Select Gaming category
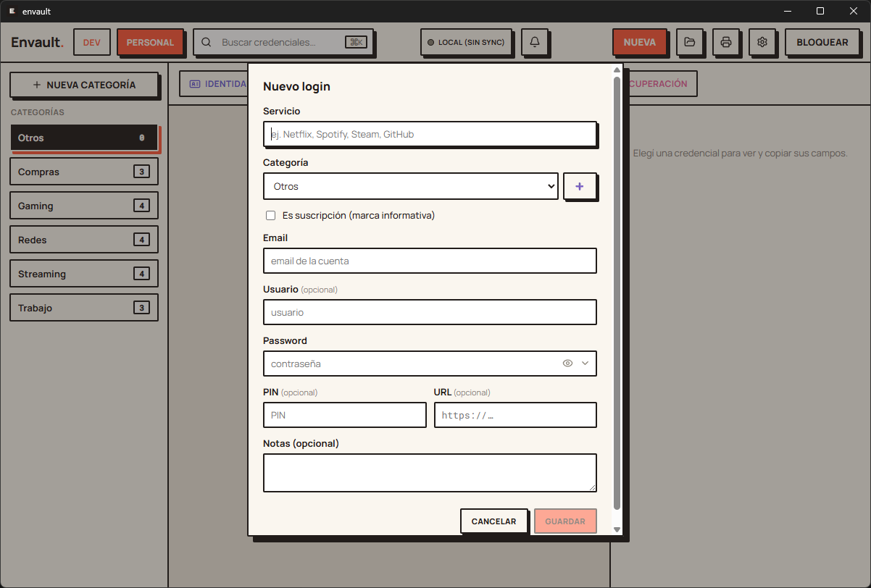 pos(84,206)
